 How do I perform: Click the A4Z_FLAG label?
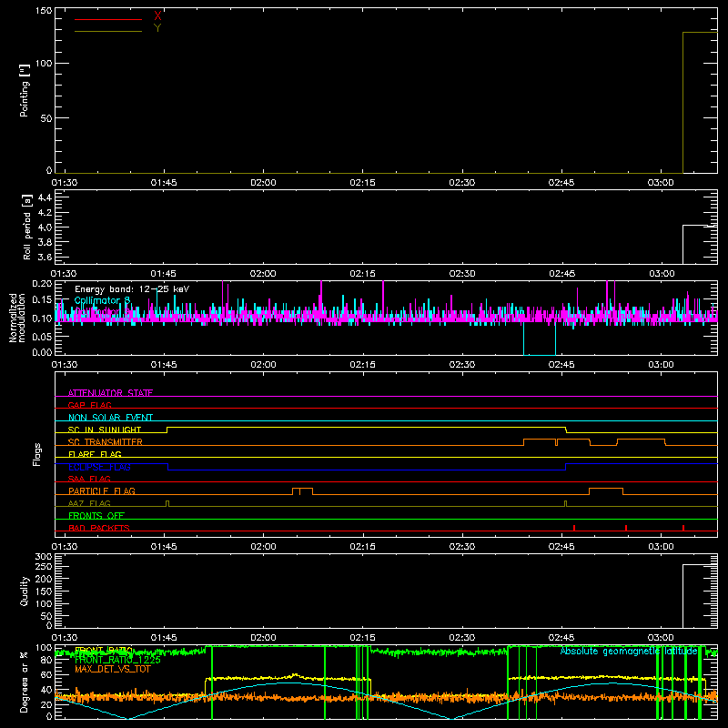[89, 503]
